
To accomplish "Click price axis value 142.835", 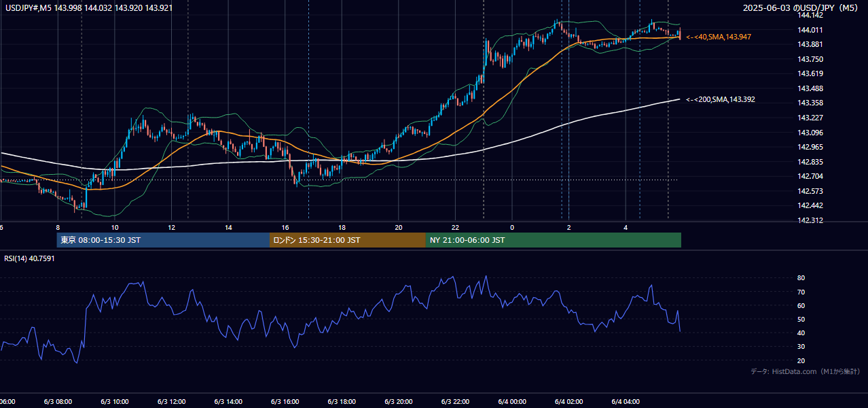I will (x=810, y=162).
